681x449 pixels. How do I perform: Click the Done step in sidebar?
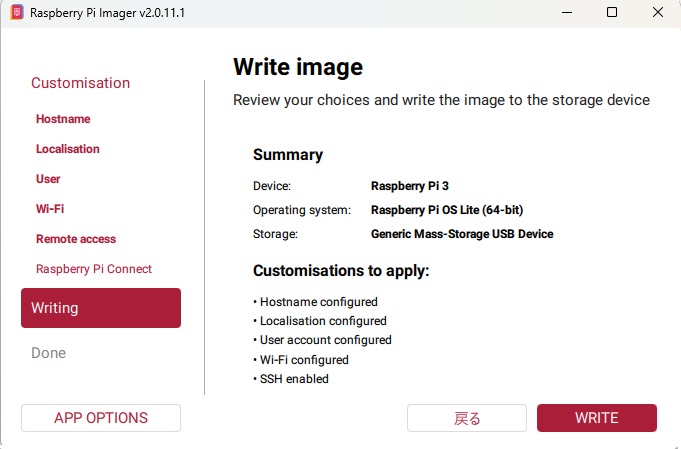(x=49, y=353)
